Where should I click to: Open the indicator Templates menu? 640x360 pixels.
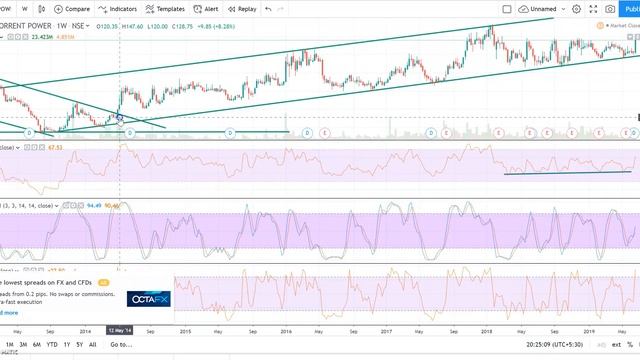(165, 9)
